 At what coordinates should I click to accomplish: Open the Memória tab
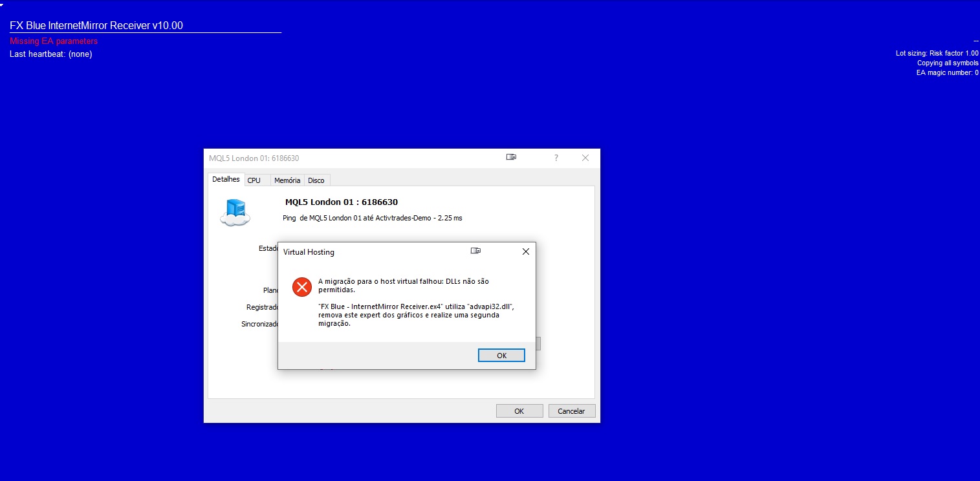click(287, 180)
